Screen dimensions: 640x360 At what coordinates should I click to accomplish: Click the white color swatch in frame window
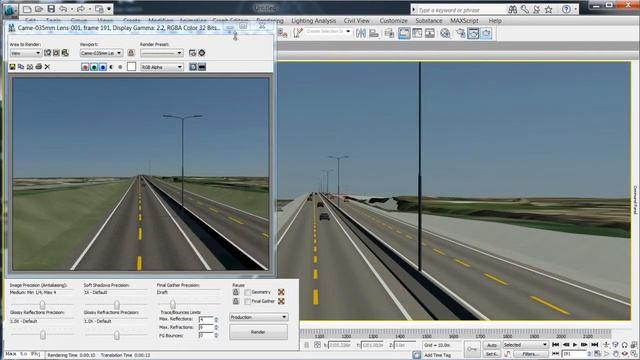click(131, 67)
